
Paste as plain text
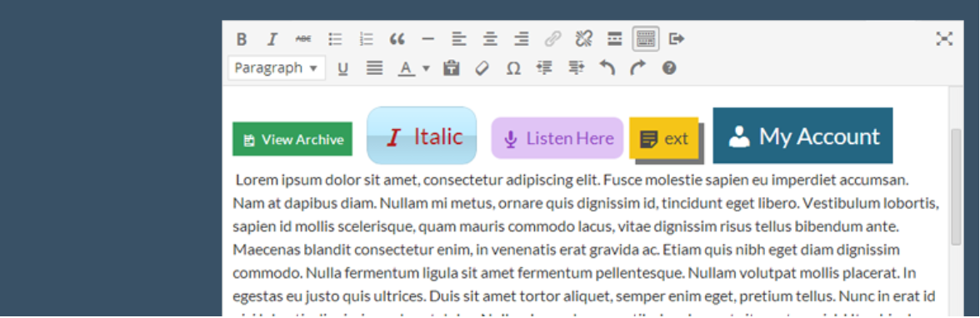452,68
